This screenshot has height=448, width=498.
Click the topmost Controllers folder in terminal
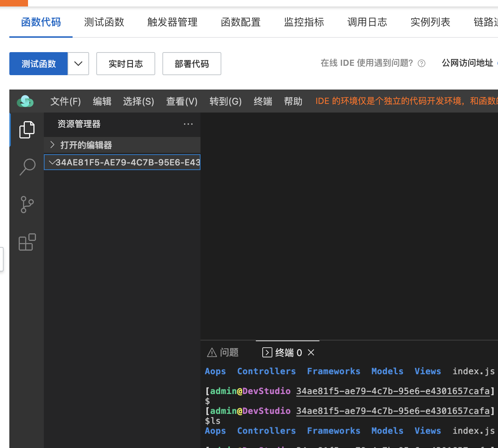coord(266,371)
